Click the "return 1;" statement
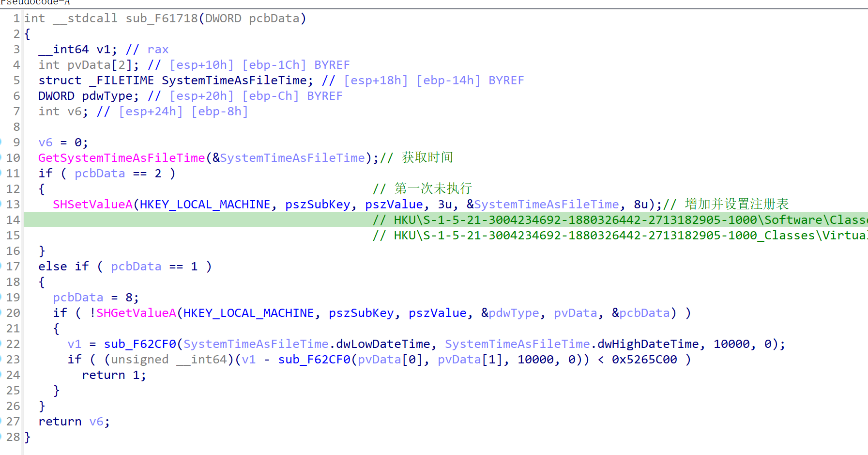 point(114,375)
